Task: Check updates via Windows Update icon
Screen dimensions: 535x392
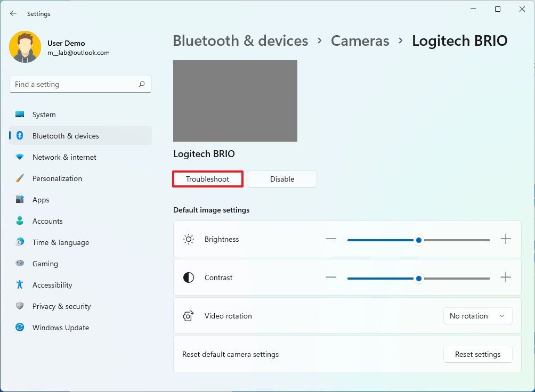Action: pos(22,328)
